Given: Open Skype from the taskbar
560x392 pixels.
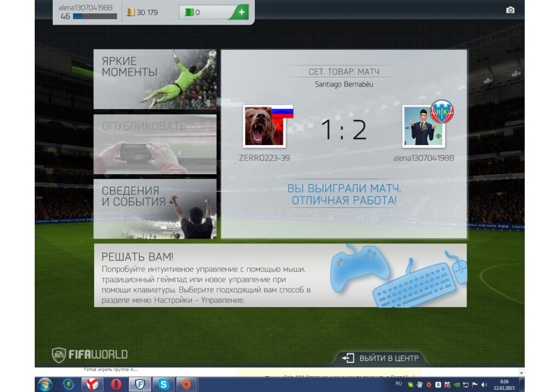Looking at the screenshot, I should coord(164,385).
